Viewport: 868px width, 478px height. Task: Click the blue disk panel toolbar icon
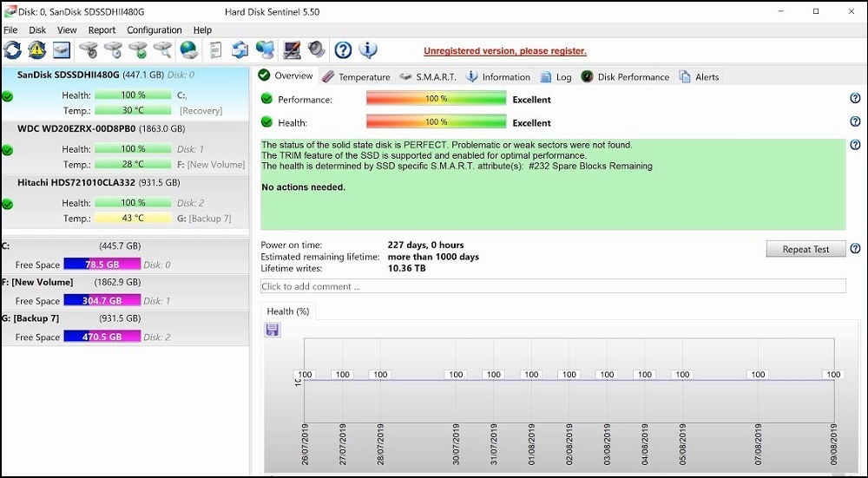pos(62,50)
